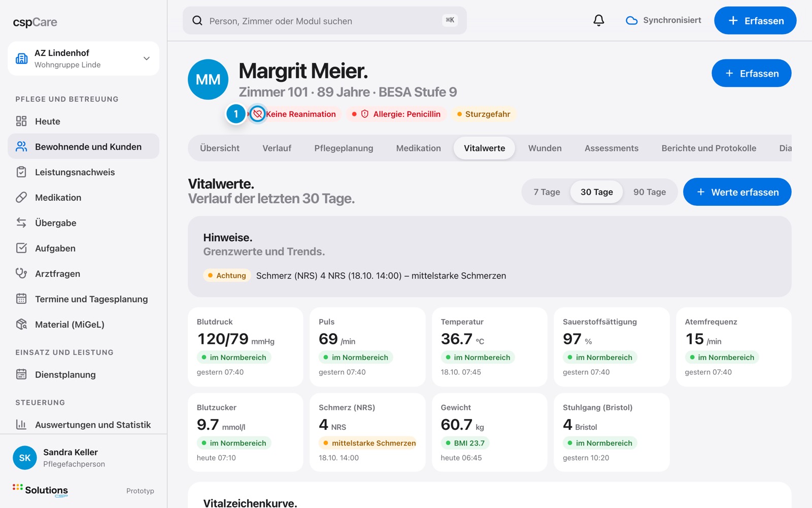This screenshot has width=812, height=508.
Task: Open the Sauerstoffsättigung 97 % card
Action: click(612, 347)
